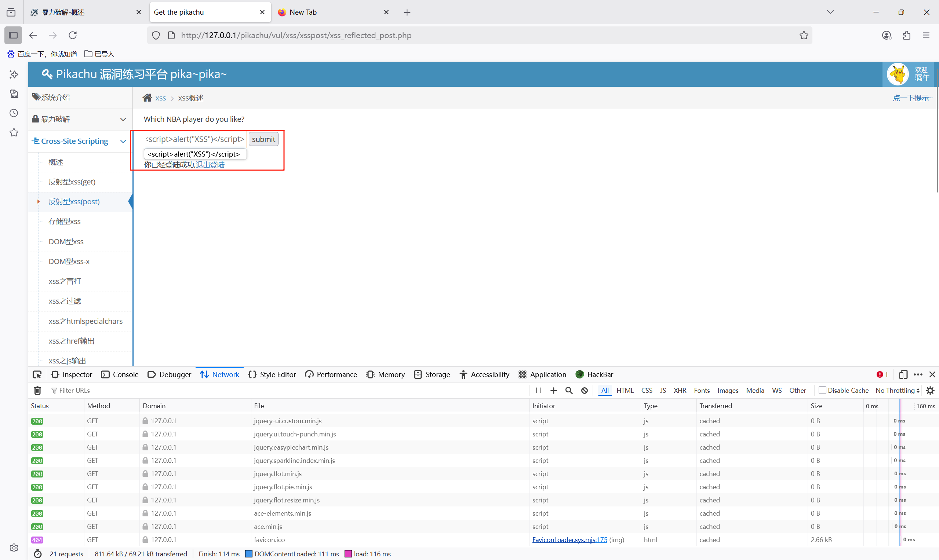
Task: Reload the current page
Action: coord(73,35)
